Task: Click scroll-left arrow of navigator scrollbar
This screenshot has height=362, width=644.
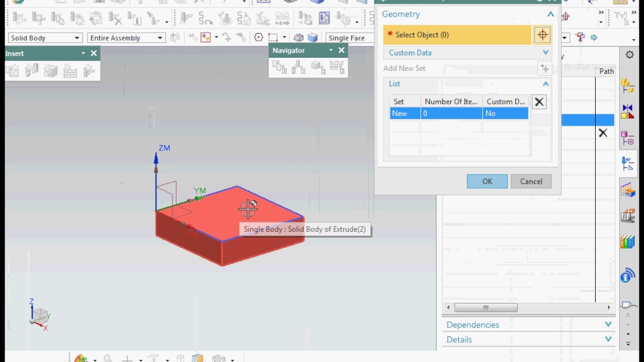Action: 448,308
